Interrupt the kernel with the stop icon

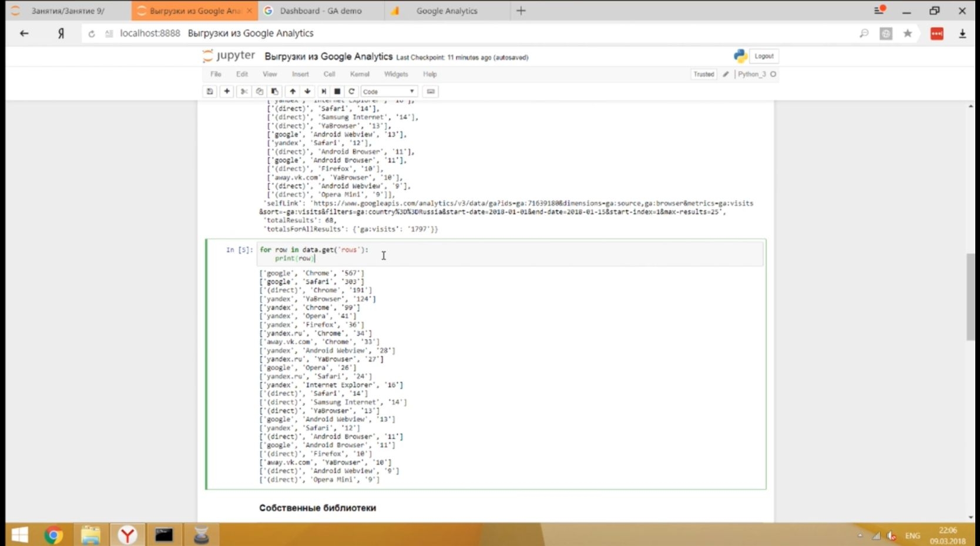337,92
